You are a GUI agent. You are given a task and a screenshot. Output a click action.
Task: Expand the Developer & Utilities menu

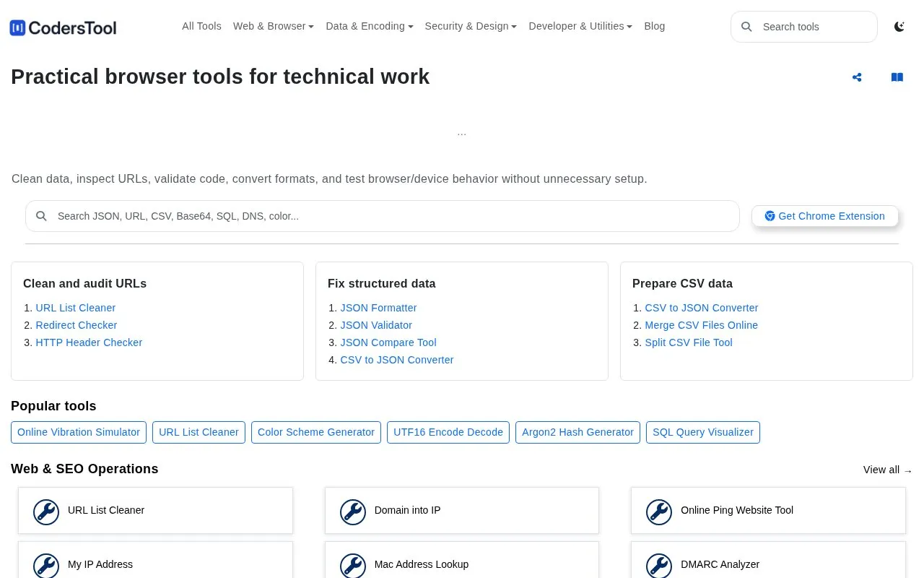[x=580, y=26]
